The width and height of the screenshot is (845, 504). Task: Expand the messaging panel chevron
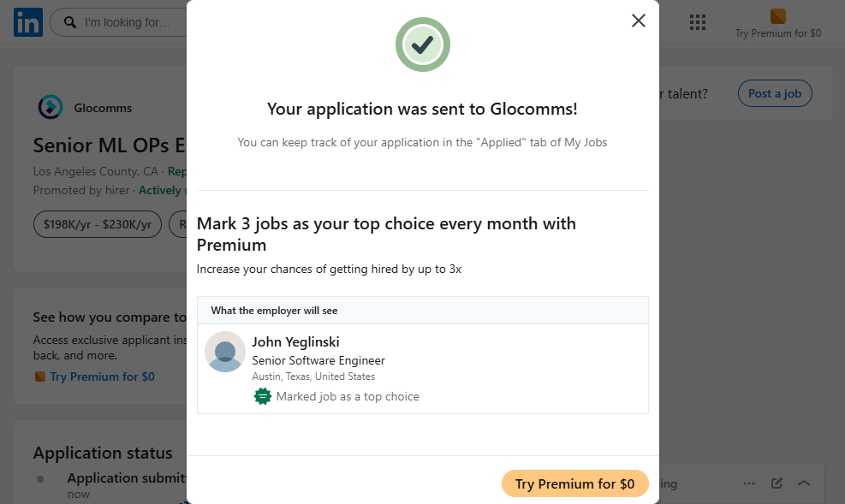click(x=804, y=483)
